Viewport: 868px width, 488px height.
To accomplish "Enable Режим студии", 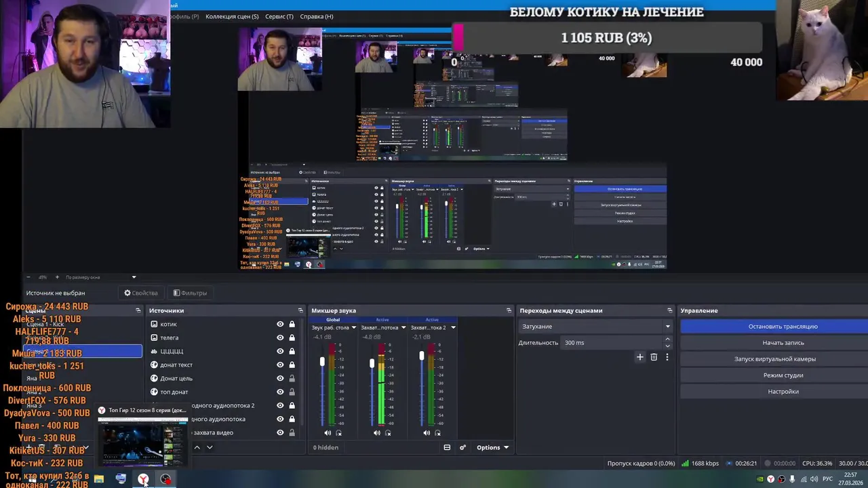I will [x=783, y=375].
